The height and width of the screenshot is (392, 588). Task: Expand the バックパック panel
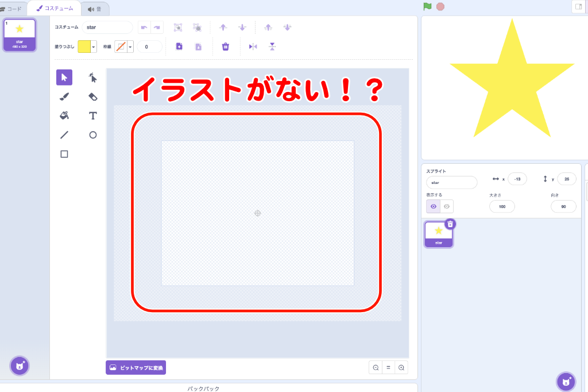tap(203, 388)
